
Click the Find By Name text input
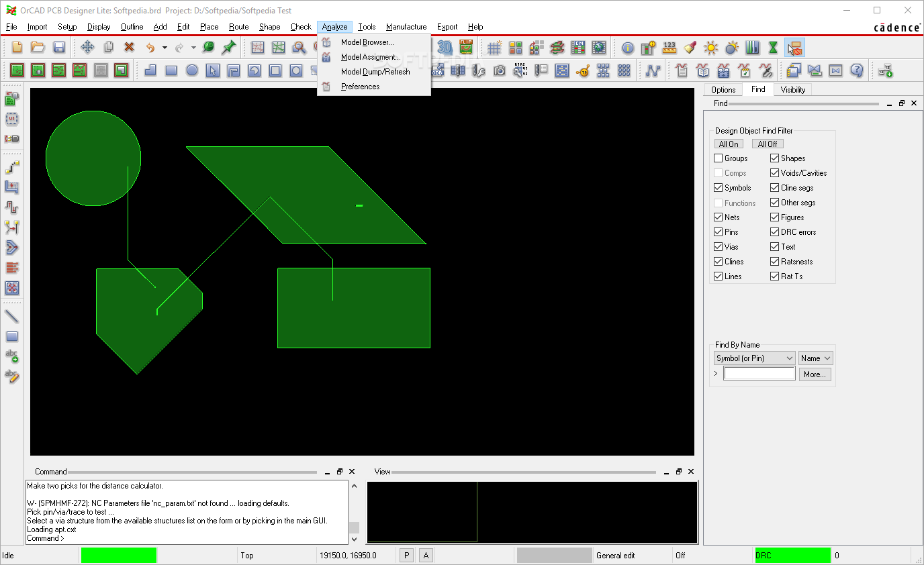point(759,374)
